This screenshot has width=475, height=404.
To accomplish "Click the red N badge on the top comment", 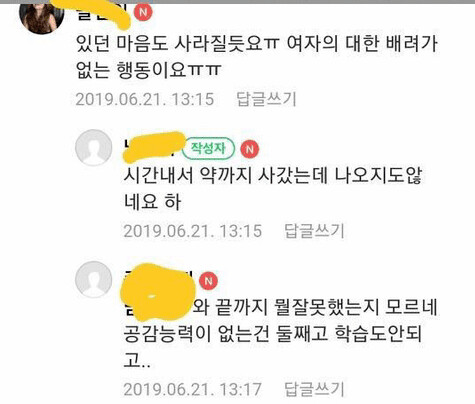I will 143,12.
